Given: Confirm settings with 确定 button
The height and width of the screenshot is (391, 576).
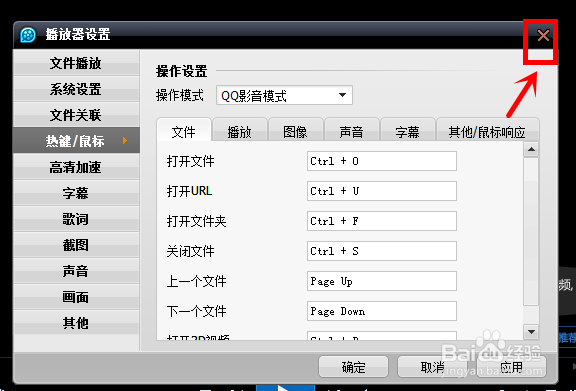Looking at the screenshot, I should [x=353, y=367].
